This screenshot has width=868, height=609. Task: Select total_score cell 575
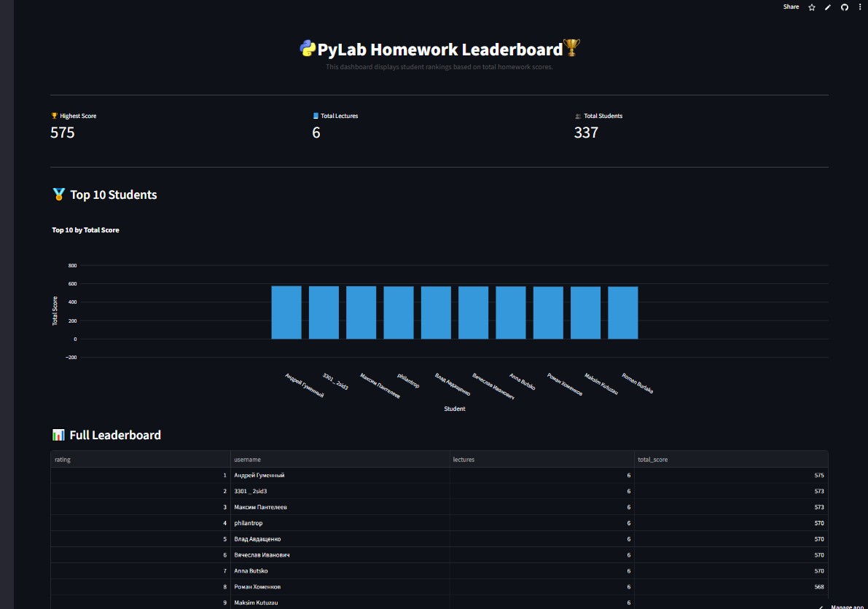(731, 475)
